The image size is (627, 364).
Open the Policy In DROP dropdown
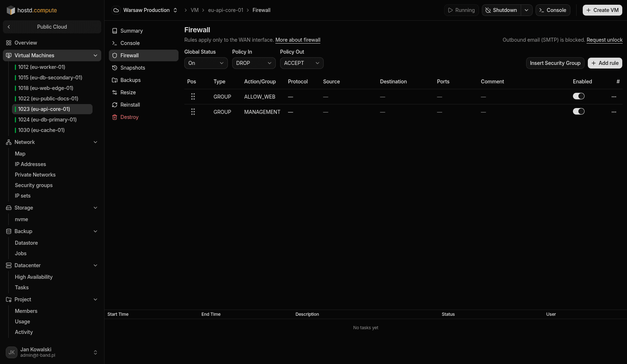254,63
